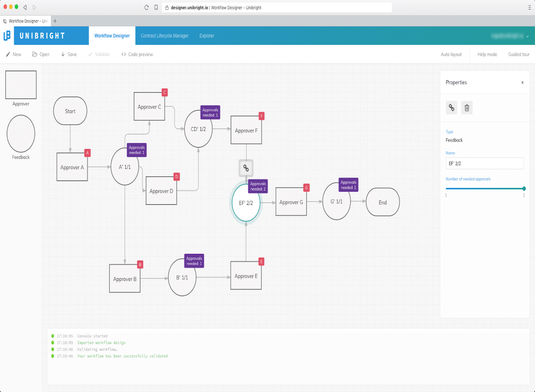Click the Auto layout button
535x392 pixels.
[451, 54]
